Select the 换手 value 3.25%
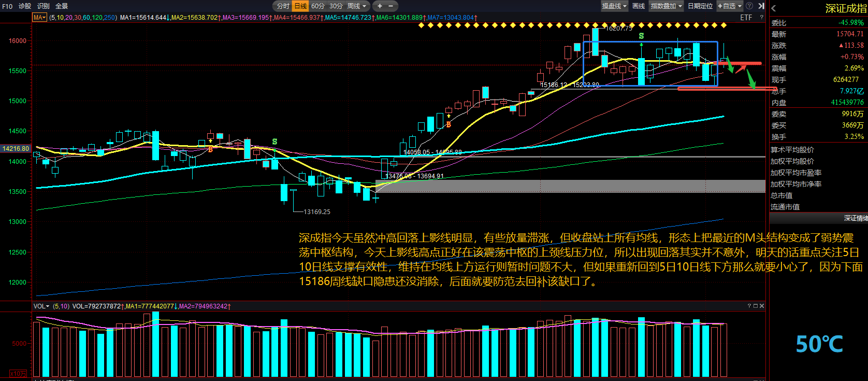The image size is (868, 381). pyautogui.click(x=854, y=137)
